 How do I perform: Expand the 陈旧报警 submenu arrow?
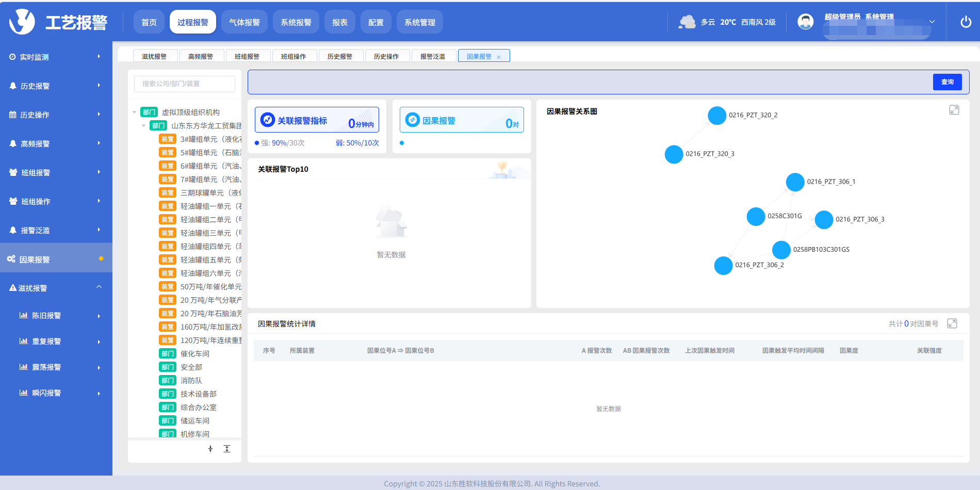click(99, 316)
